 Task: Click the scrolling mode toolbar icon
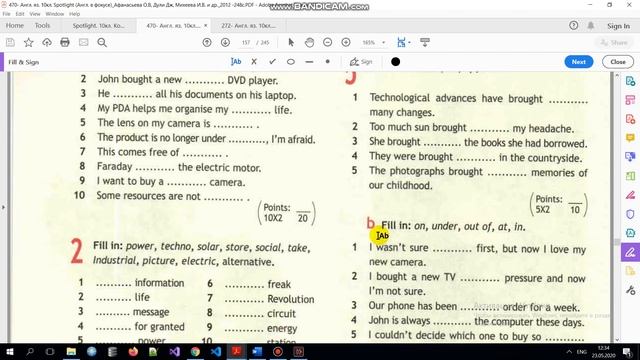click(x=425, y=42)
